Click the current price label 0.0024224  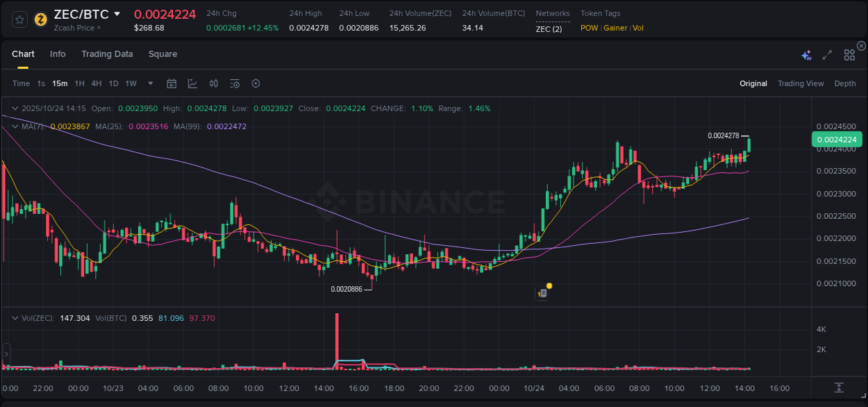pyautogui.click(x=837, y=139)
